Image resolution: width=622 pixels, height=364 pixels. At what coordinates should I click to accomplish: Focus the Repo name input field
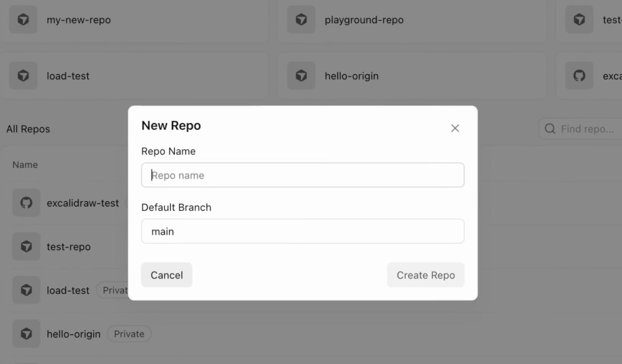[303, 175]
